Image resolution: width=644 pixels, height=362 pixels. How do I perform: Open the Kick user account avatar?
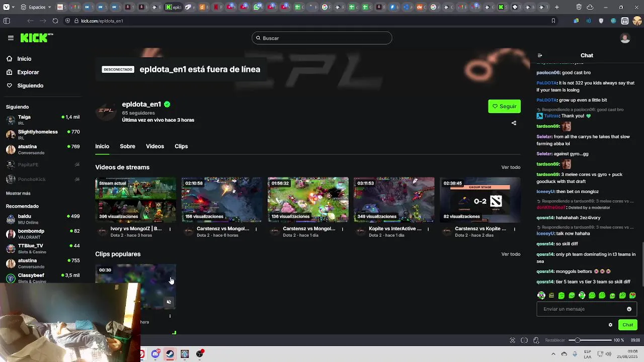(625, 38)
